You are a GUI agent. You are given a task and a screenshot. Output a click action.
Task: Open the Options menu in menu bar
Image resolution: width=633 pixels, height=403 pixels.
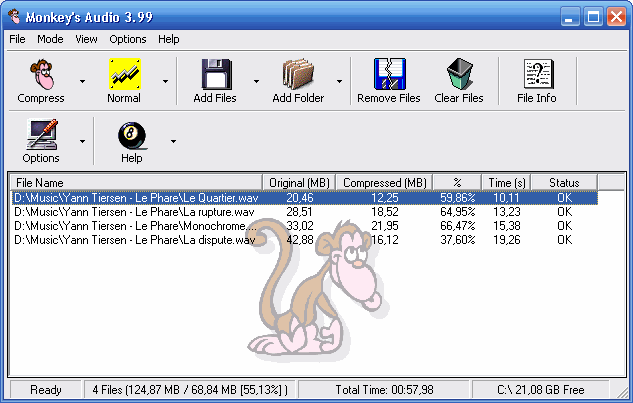128,39
